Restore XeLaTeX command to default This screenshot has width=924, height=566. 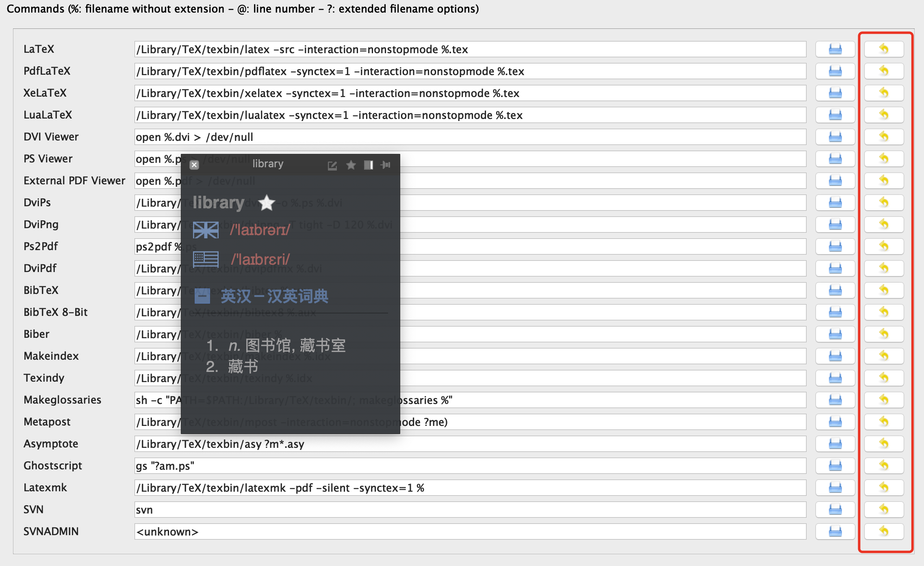click(x=884, y=93)
